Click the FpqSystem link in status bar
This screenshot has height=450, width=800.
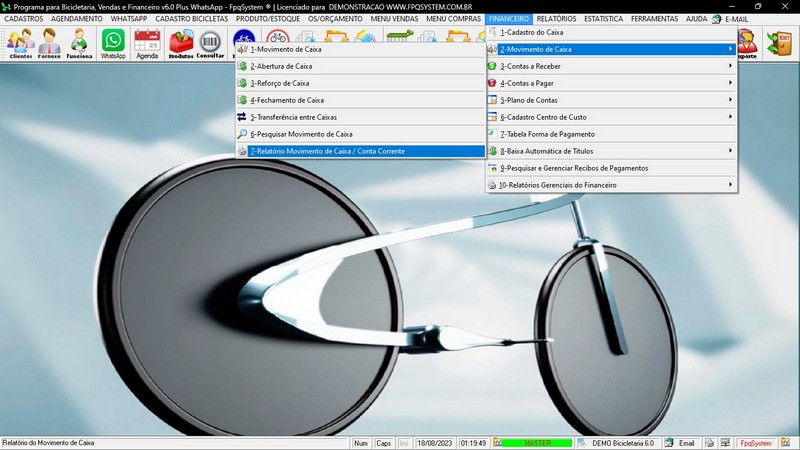pos(755,443)
